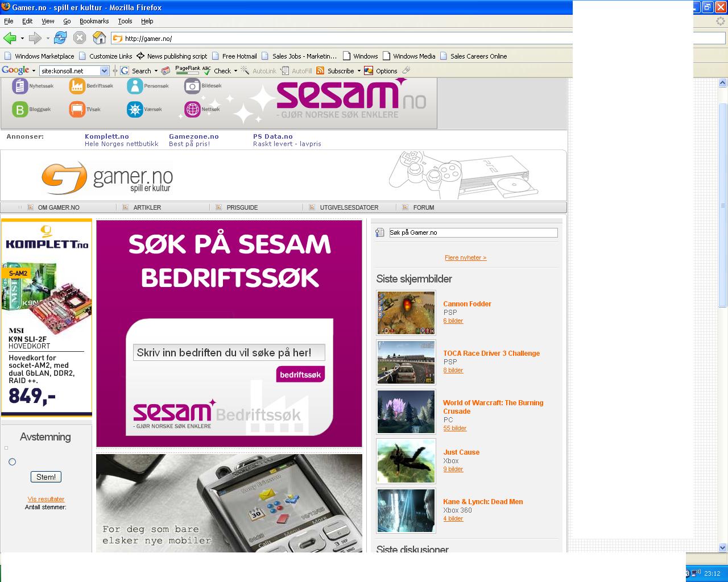
Task: Open the Customize Links bookmark
Action: pos(105,56)
